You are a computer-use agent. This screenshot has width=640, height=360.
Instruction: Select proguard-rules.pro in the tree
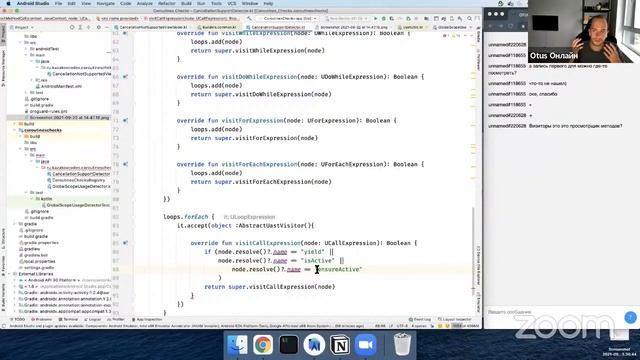click(48, 111)
